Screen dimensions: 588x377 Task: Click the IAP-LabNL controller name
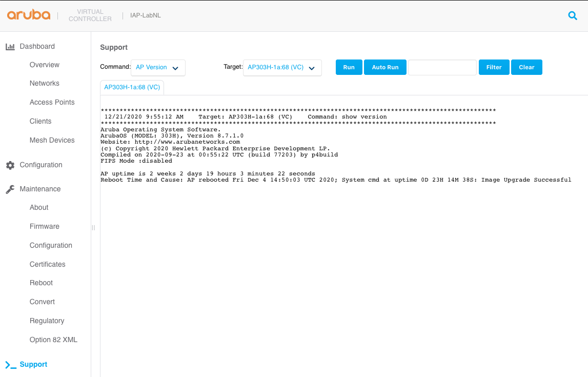[146, 15]
